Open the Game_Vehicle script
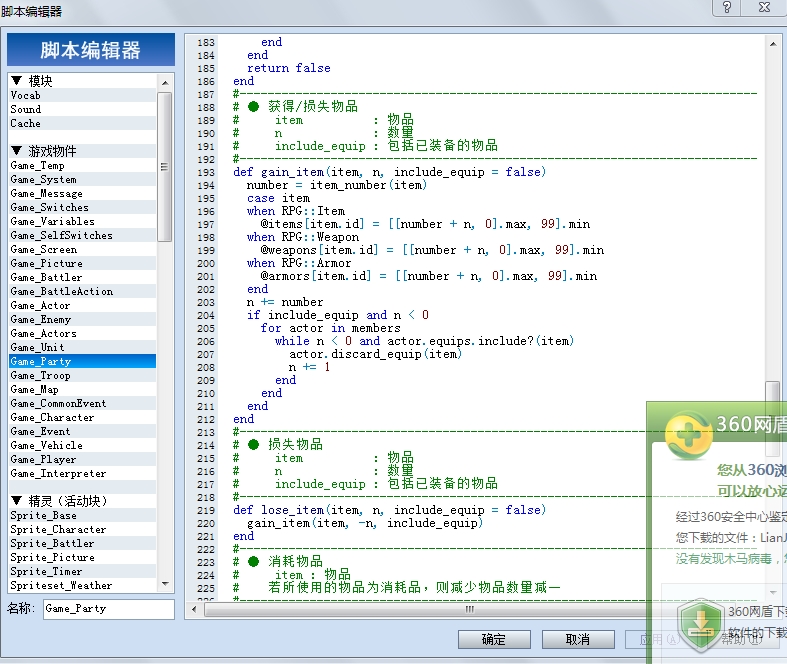Viewport: 787px width, 664px height. tap(82, 446)
